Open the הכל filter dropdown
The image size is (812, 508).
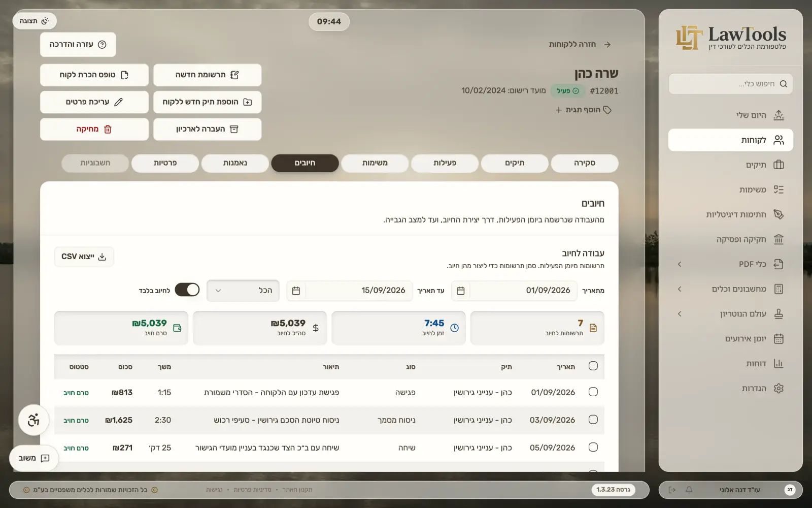243,291
